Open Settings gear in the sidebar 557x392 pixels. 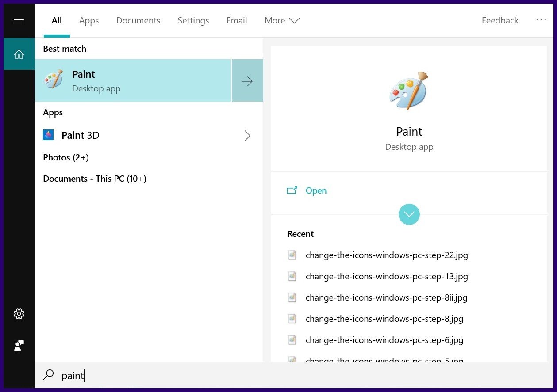click(19, 314)
